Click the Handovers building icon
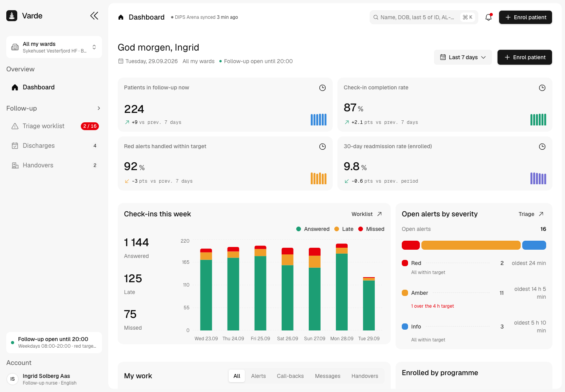The width and height of the screenshot is (565, 392). click(15, 165)
